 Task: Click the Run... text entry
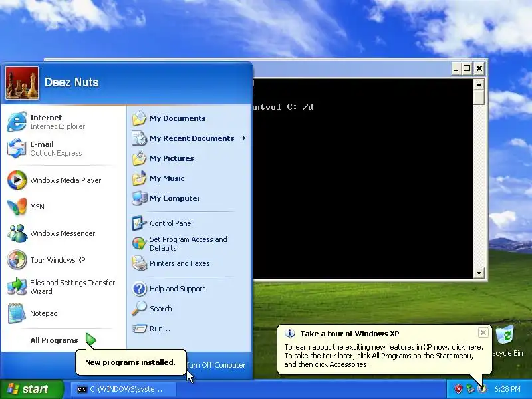(160, 329)
